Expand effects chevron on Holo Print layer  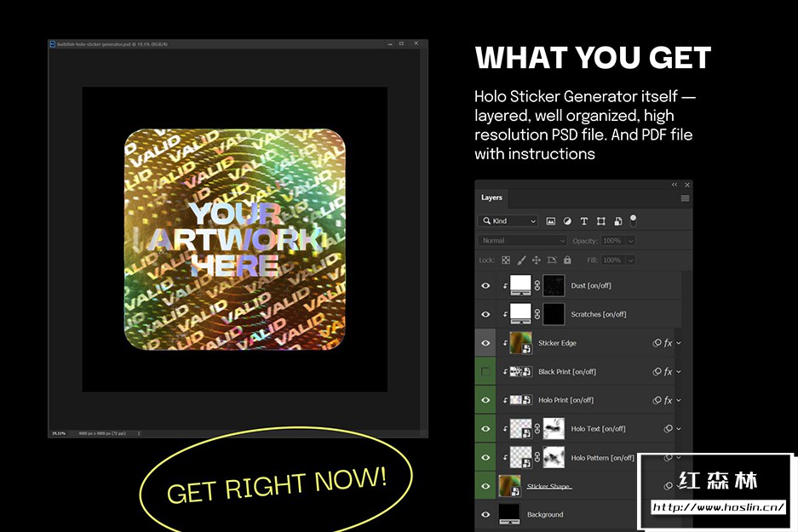679,400
